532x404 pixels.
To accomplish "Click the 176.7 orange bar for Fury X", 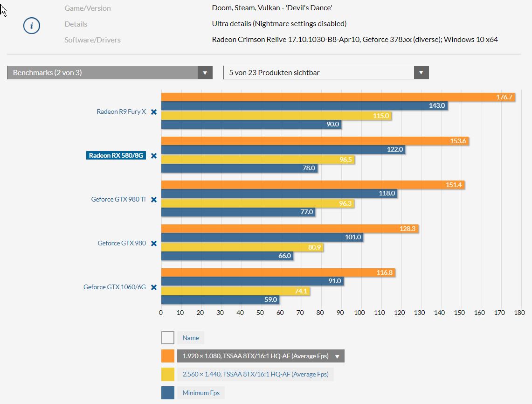I will point(338,97).
